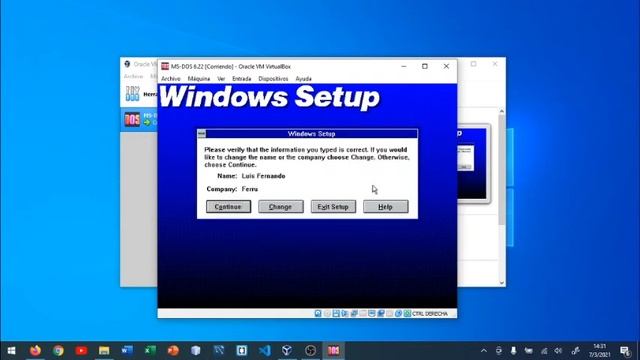Image resolution: width=640 pixels, height=360 pixels.
Task: Click the USB devices icon in VM status bar
Action: point(363,313)
